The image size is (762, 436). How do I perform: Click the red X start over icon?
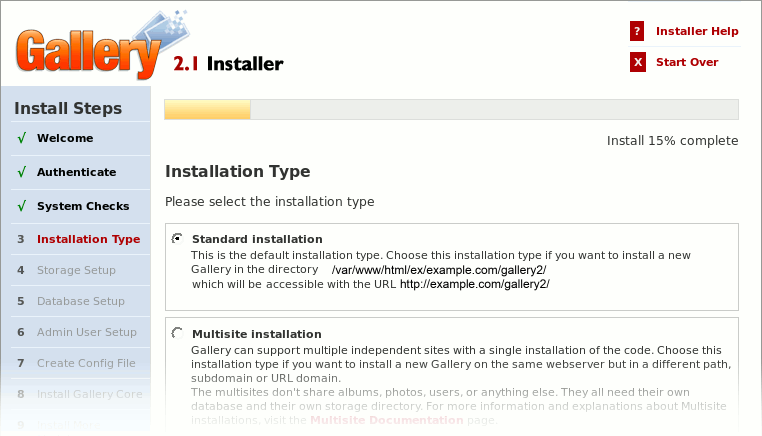pos(638,62)
